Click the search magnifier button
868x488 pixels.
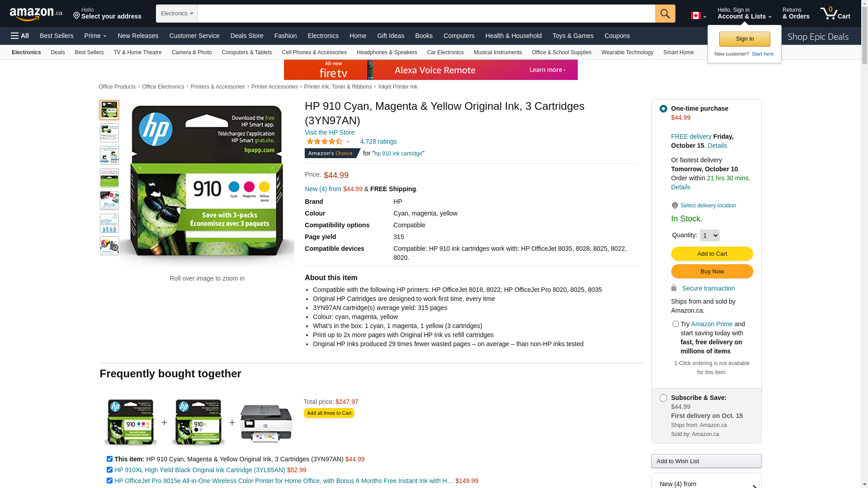click(x=665, y=14)
